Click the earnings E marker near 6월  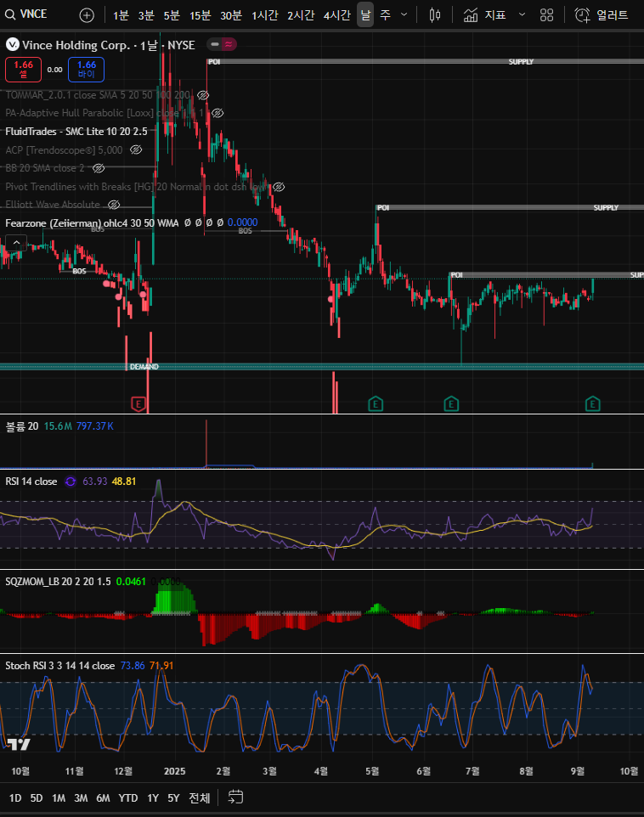[451, 403]
